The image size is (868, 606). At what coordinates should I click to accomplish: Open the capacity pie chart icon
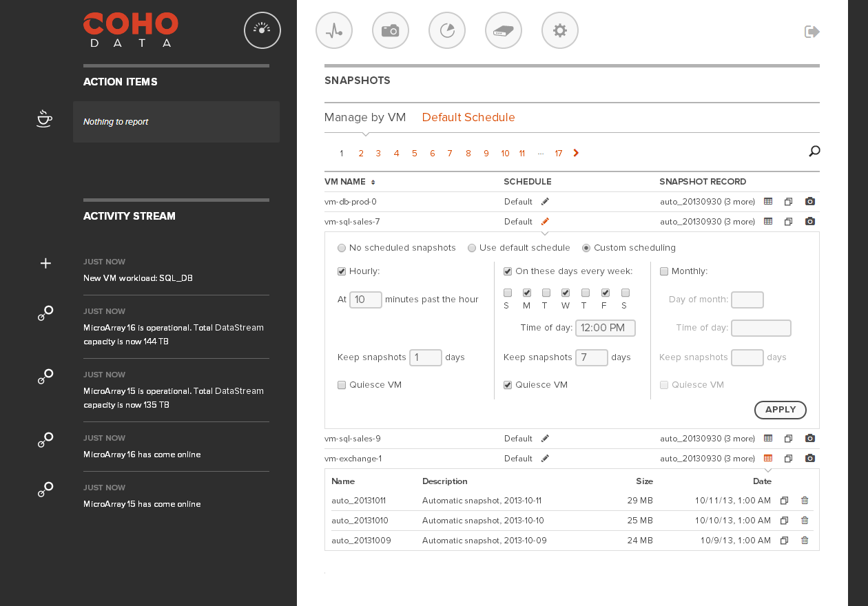tap(447, 30)
